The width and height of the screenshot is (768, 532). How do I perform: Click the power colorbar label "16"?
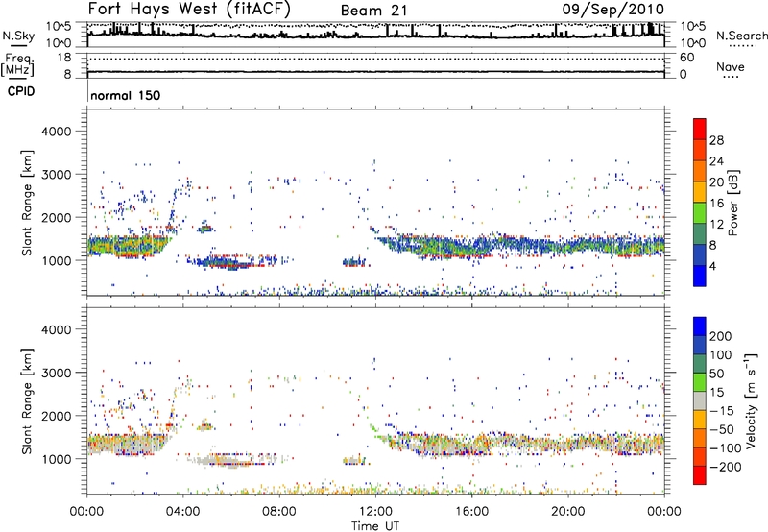(716, 204)
